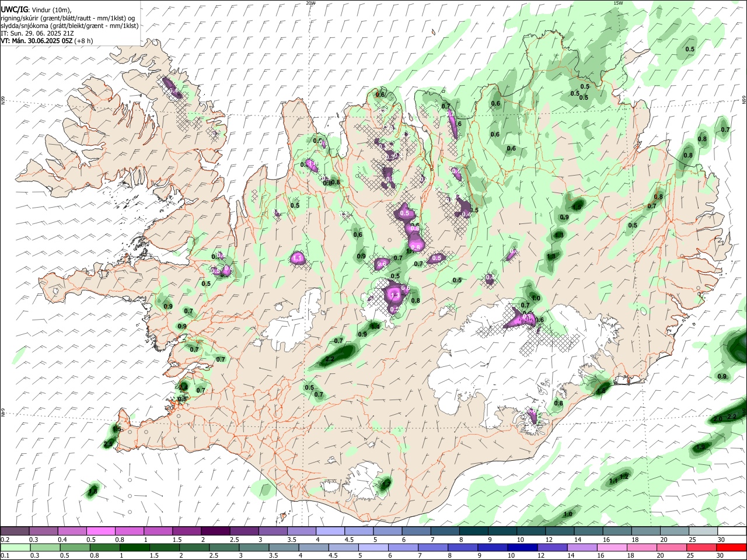Select the rain legend swatch starting at 0.3
This screenshot has width=747, height=560.
45,547
